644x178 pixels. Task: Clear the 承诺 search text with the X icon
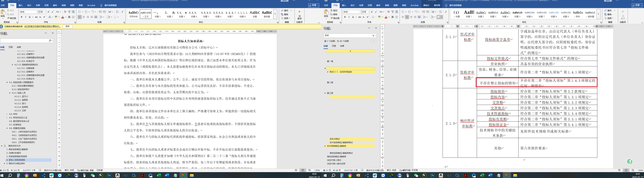(x=373, y=36)
